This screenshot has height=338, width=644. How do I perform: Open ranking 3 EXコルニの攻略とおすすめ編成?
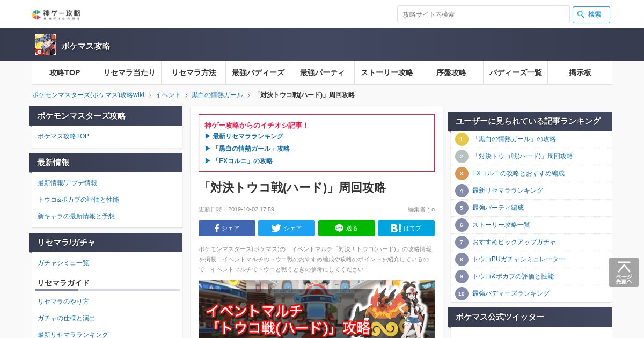tap(518, 173)
